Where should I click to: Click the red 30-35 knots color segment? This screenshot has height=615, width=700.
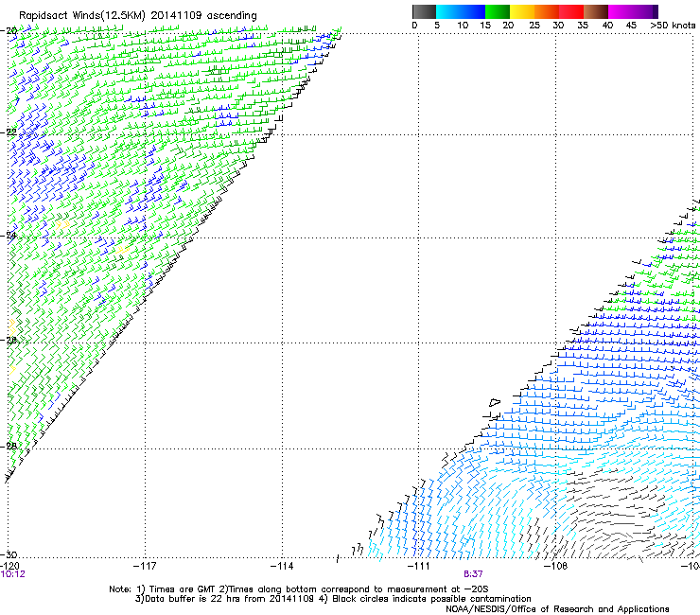pyautogui.click(x=571, y=11)
